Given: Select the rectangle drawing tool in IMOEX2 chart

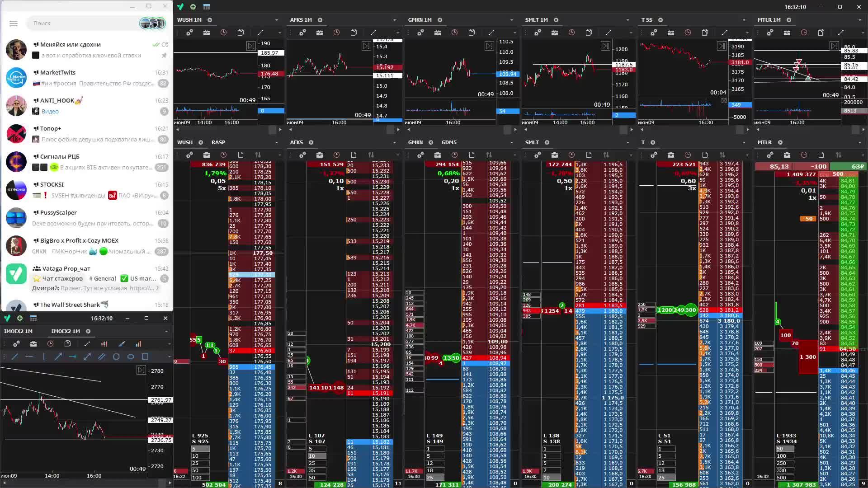Looking at the screenshot, I should coord(145,357).
